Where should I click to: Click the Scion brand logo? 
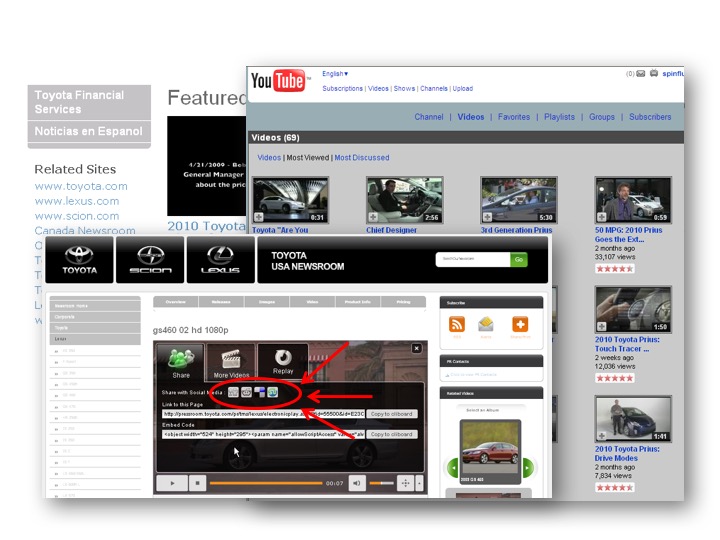(x=151, y=258)
